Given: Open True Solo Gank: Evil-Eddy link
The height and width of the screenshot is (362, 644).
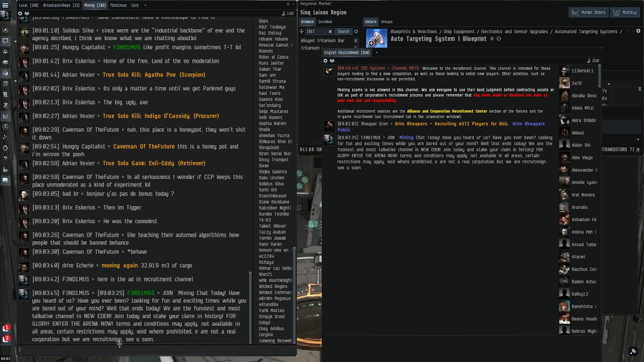Looking at the screenshot, I should (x=154, y=163).
